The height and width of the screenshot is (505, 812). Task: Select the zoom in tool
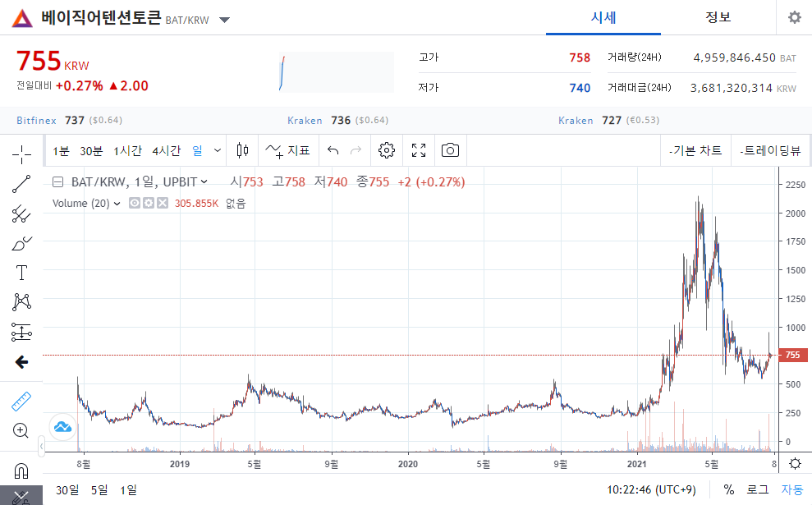click(21, 430)
